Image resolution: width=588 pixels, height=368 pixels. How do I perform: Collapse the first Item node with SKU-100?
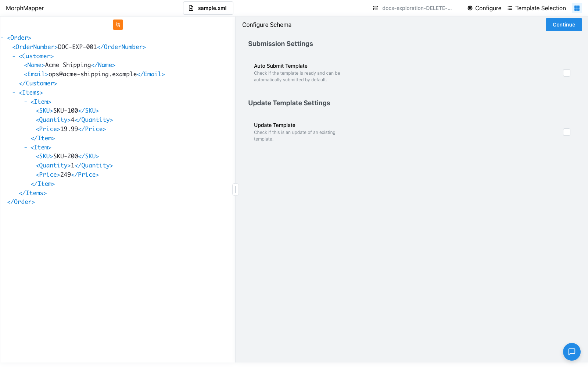tap(26, 102)
